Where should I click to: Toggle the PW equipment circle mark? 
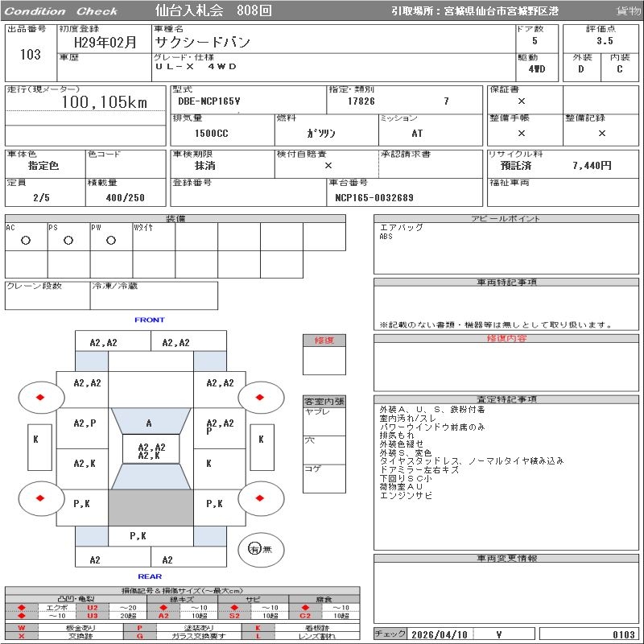click(x=111, y=240)
